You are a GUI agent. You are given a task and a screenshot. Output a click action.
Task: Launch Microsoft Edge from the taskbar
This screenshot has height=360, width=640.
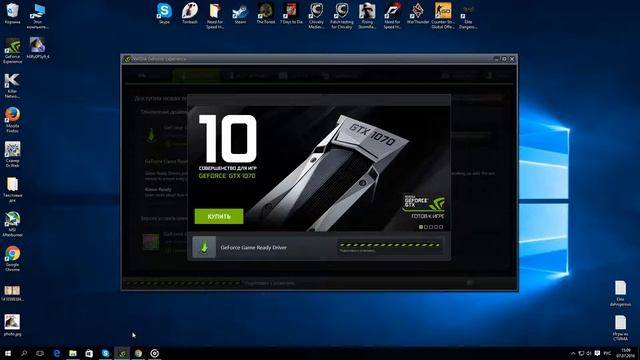57,353
